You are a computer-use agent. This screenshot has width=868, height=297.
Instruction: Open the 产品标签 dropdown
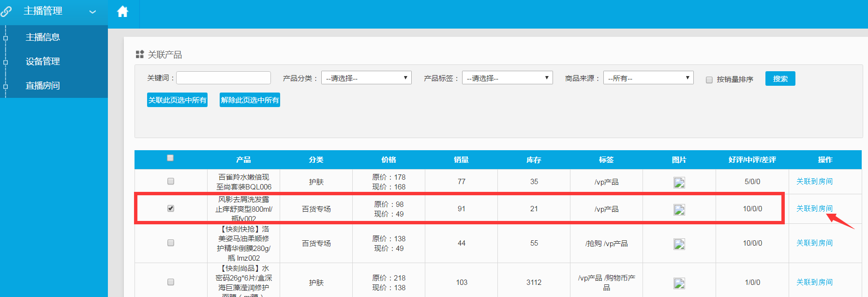[x=507, y=78]
